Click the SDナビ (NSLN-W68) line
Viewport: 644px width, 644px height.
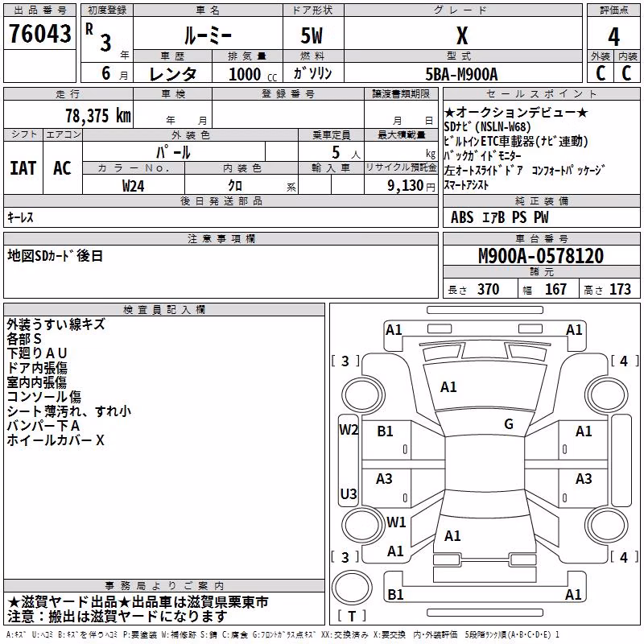coord(487,126)
